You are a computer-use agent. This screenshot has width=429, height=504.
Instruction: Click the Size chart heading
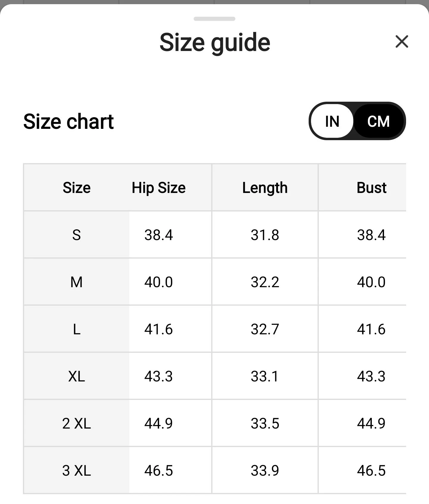[69, 122]
